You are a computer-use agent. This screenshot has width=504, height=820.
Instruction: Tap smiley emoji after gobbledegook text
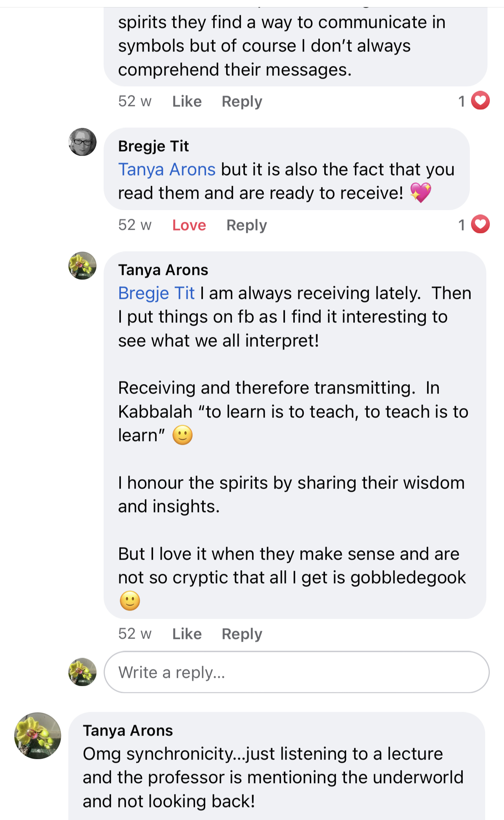click(130, 601)
